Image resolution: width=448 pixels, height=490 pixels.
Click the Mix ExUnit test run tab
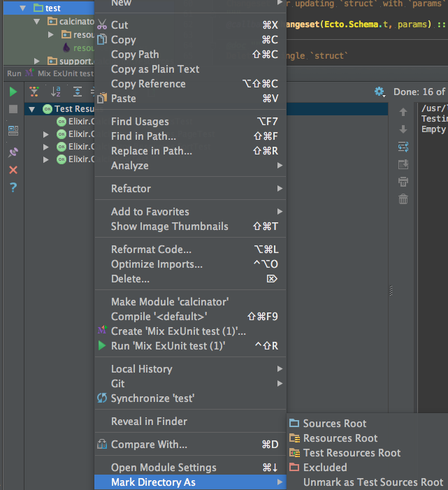[59, 73]
